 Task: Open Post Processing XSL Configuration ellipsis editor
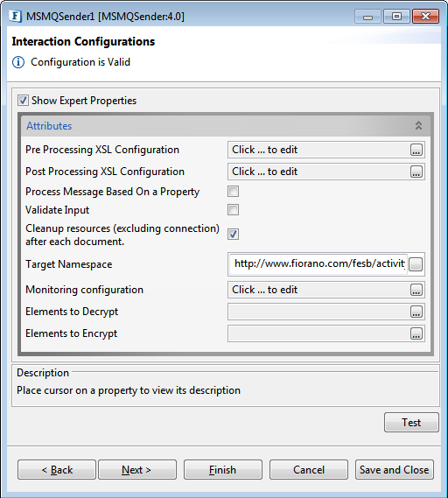click(x=416, y=172)
